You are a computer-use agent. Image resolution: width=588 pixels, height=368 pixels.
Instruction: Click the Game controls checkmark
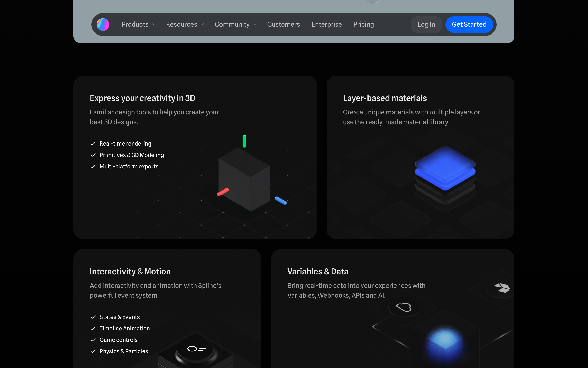click(x=93, y=340)
